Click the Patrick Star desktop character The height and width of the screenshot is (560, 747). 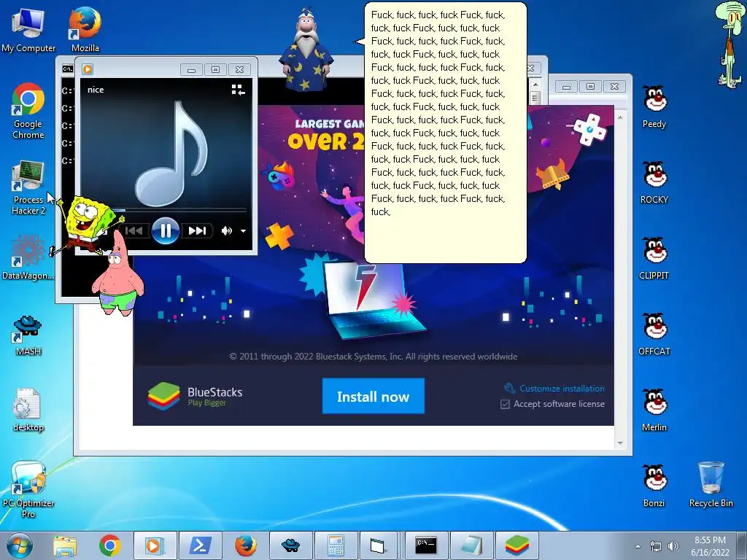point(117,274)
